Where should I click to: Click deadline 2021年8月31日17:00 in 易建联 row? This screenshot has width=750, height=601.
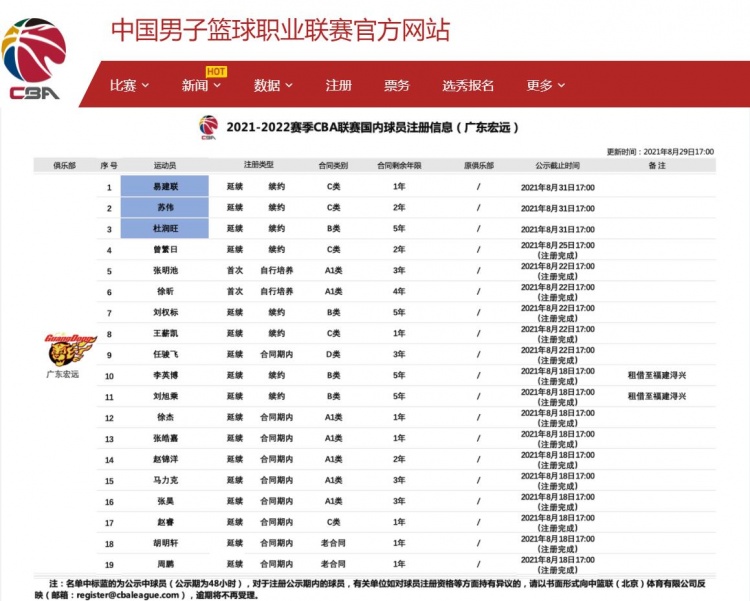point(558,188)
